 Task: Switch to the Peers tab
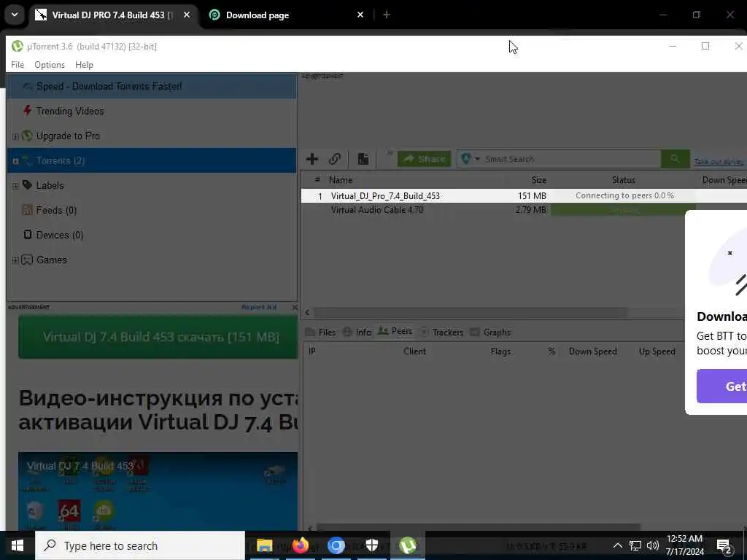pyautogui.click(x=395, y=331)
